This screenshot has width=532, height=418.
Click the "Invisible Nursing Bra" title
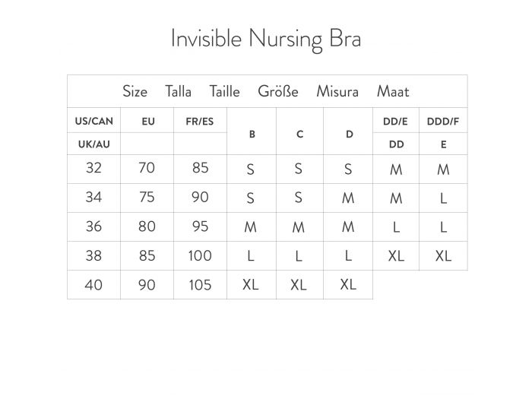(x=265, y=40)
